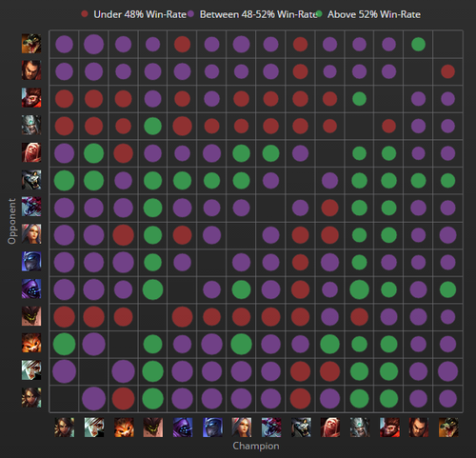Image resolution: width=476 pixels, height=458 pixels.
Task: Toggle the Above 52% Win-Rate legend series
Action: tap(368, 14)
